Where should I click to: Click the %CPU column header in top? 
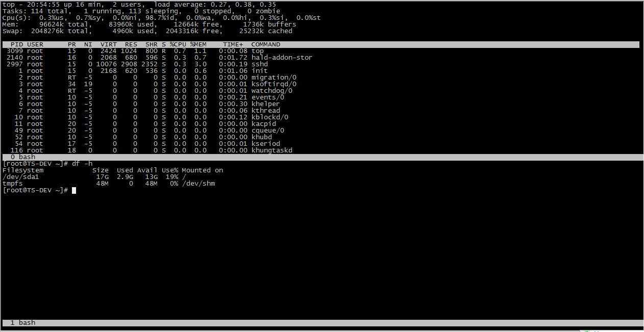pos(178,44)
